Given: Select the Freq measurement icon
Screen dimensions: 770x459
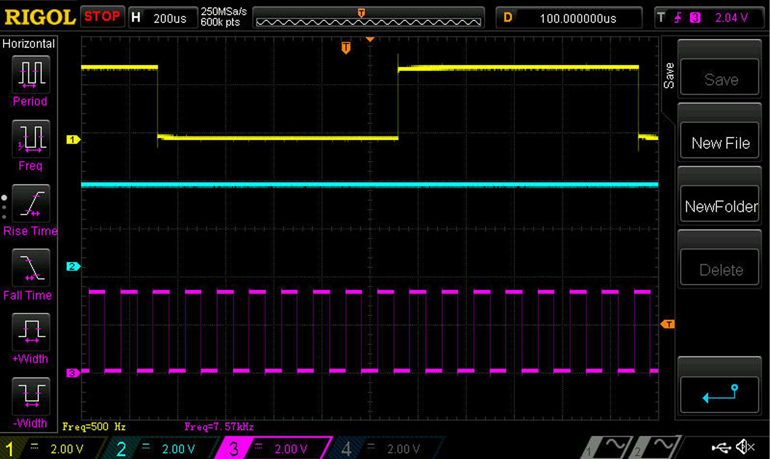Looking at the screenshot, I should pos(30,138).
